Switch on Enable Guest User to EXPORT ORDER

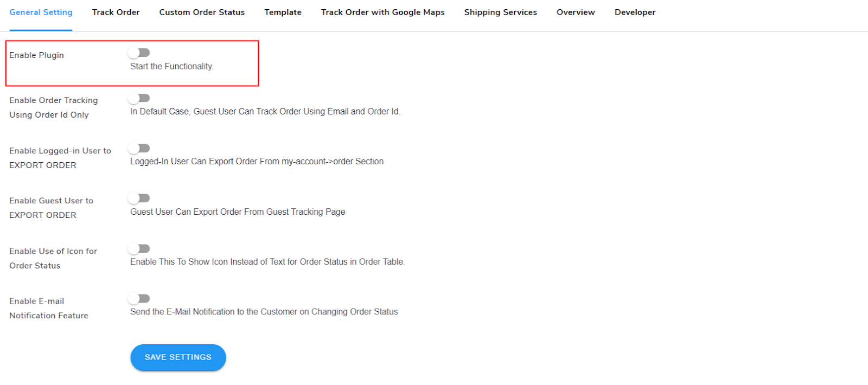point(139,198)
